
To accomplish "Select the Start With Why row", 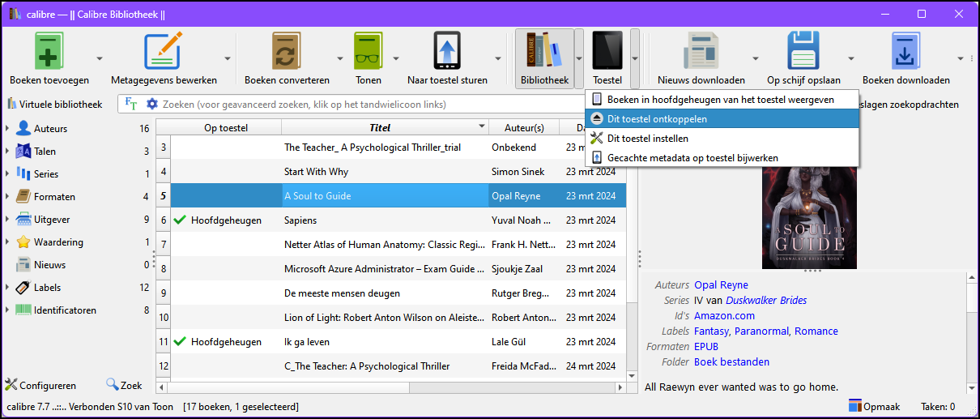I will [391, 171].
